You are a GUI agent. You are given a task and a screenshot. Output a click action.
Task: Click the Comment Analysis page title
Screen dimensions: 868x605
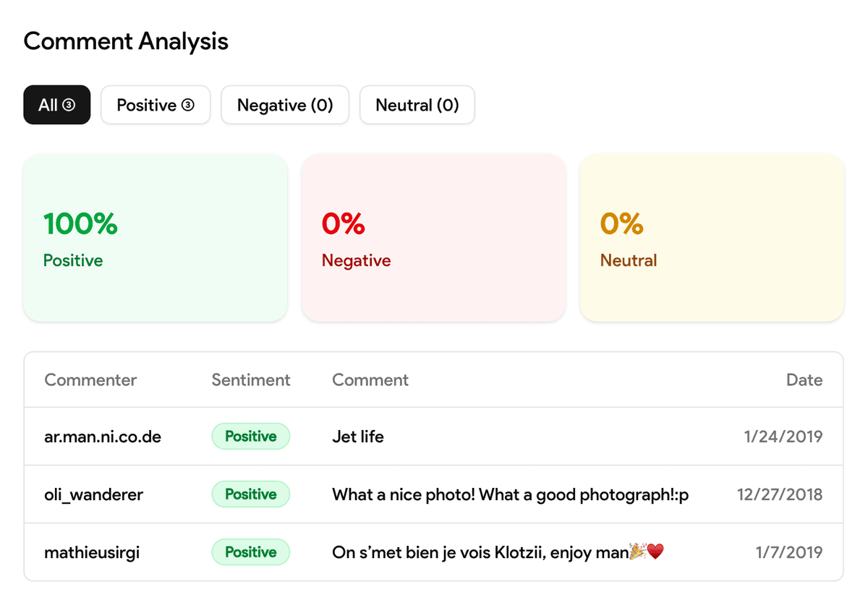tap(125, 41)
